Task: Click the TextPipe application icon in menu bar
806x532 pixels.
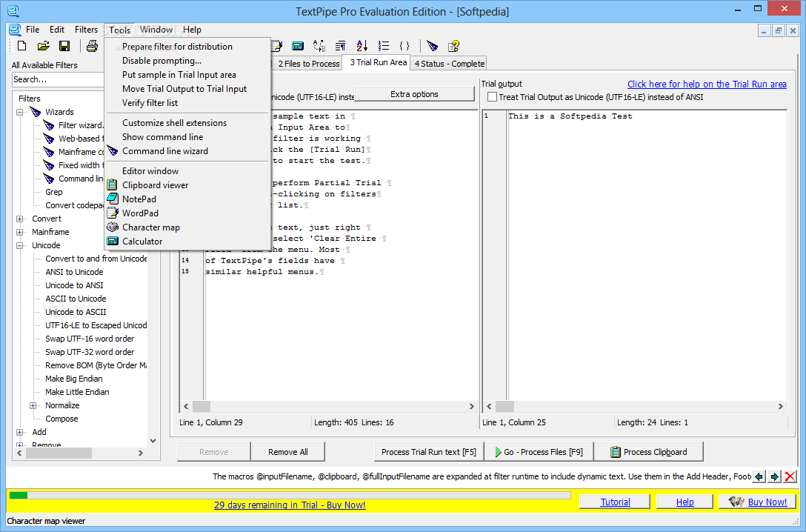Action: tap(15, 30)
